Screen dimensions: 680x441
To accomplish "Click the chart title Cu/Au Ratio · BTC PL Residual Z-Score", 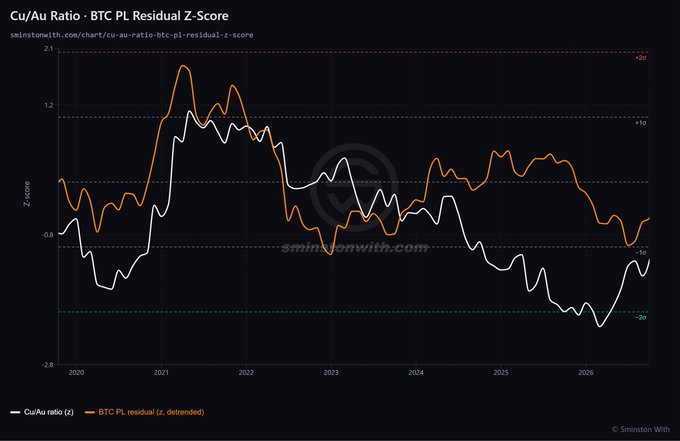I will pyautogui.click(x=119, y=16).
